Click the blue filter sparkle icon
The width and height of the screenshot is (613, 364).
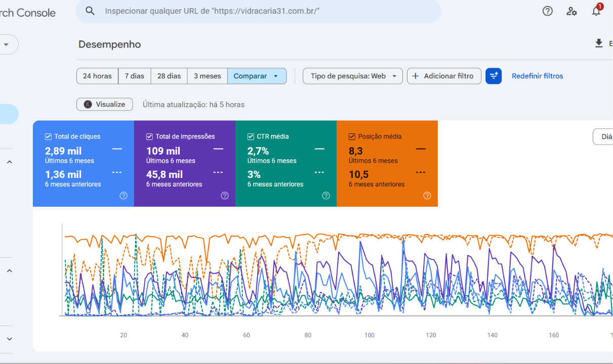tap(494, 76)
